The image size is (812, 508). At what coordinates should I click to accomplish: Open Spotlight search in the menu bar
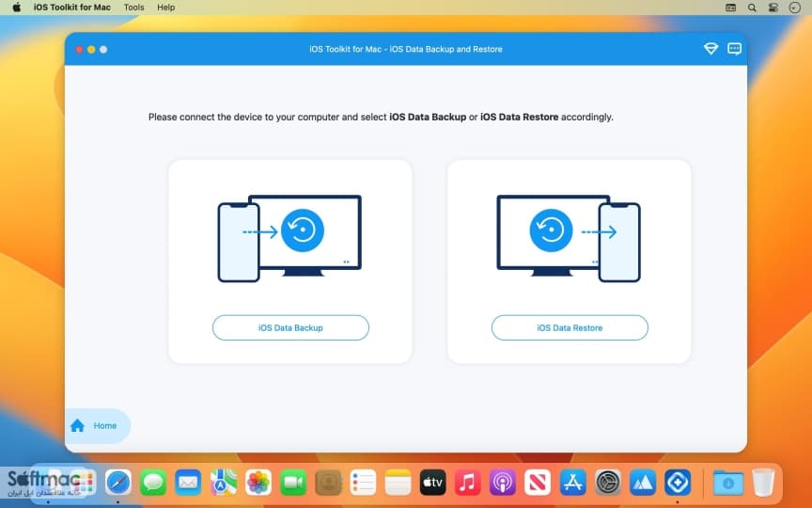click(752, 8)
